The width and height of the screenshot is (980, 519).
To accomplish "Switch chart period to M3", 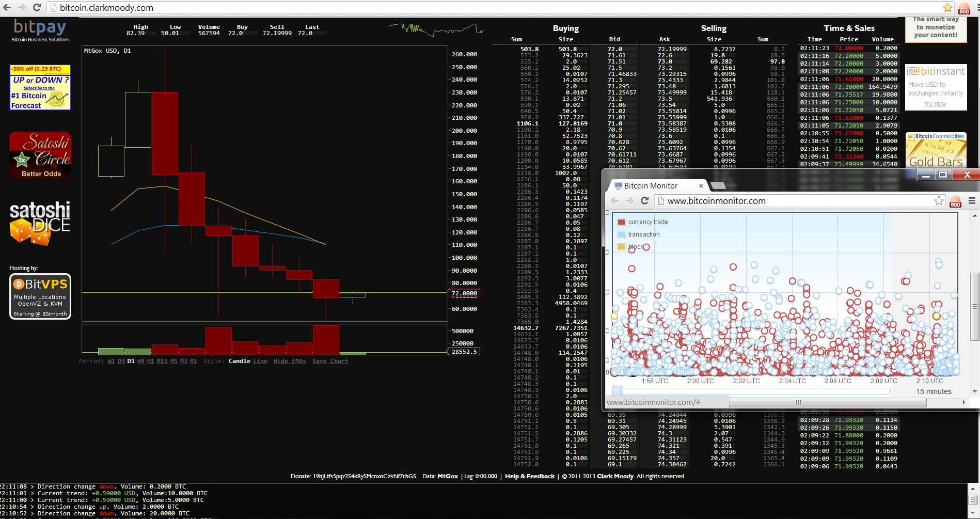I will tap(184, 361).
